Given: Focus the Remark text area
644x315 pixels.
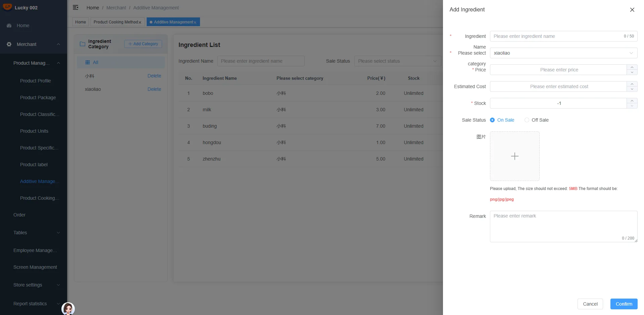Looking at the screenshot, I should 563,227.
